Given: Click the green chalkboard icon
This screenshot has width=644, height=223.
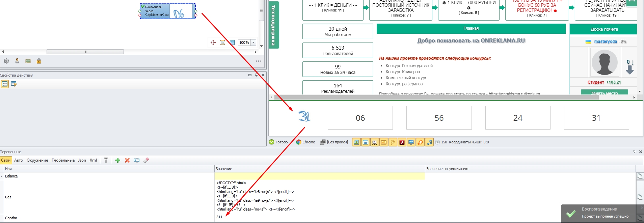Looking at the screenshot, I should pyautogui.click(x=28, y=61).
